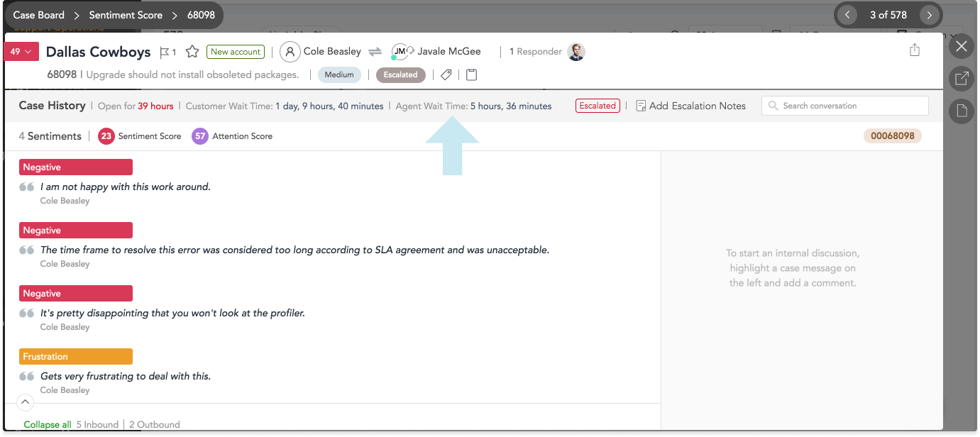Click the name Cole Beasley in the header

pyautogui.click(x=332, y=51)
